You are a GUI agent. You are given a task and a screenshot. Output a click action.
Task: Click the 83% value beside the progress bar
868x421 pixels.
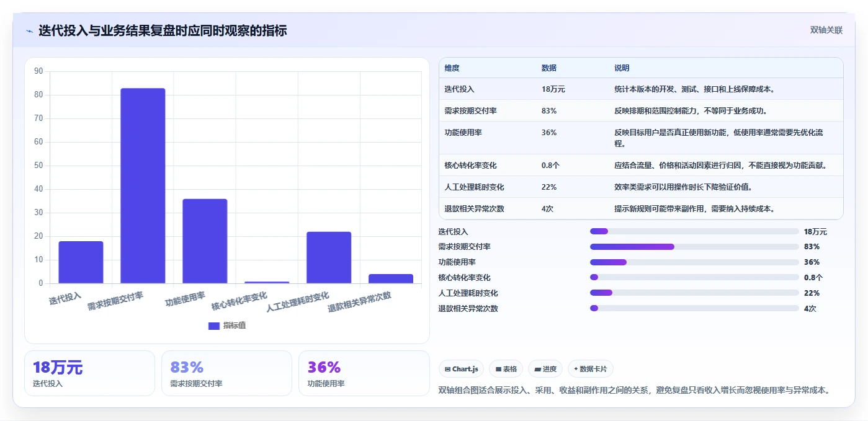[x=812, y=247]
